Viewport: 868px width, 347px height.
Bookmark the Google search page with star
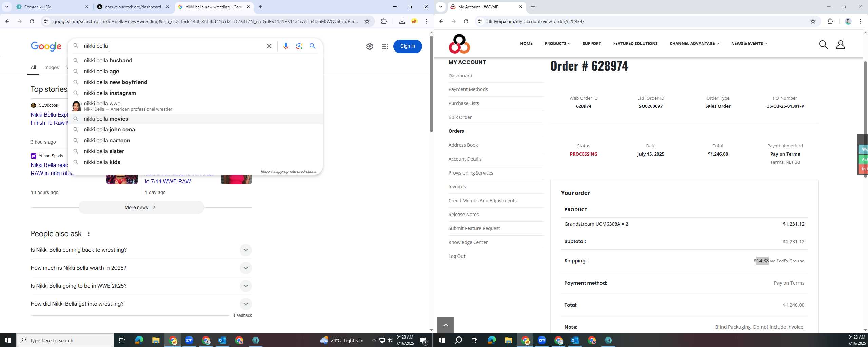point(367,21)
